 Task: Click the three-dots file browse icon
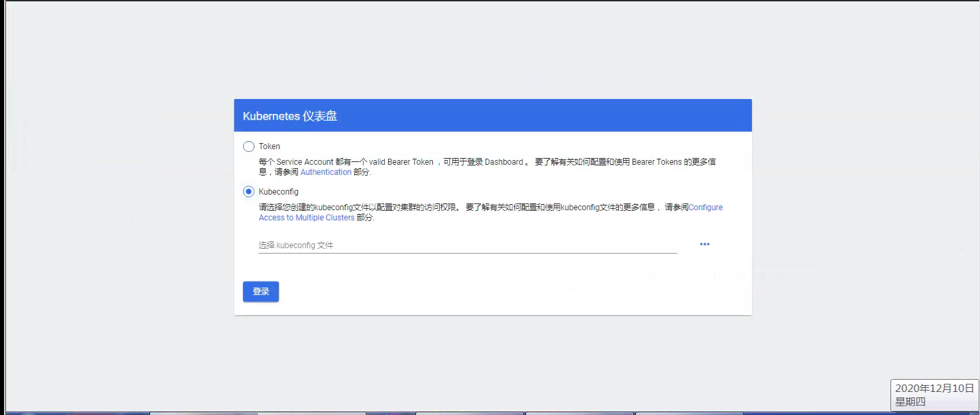704,244
